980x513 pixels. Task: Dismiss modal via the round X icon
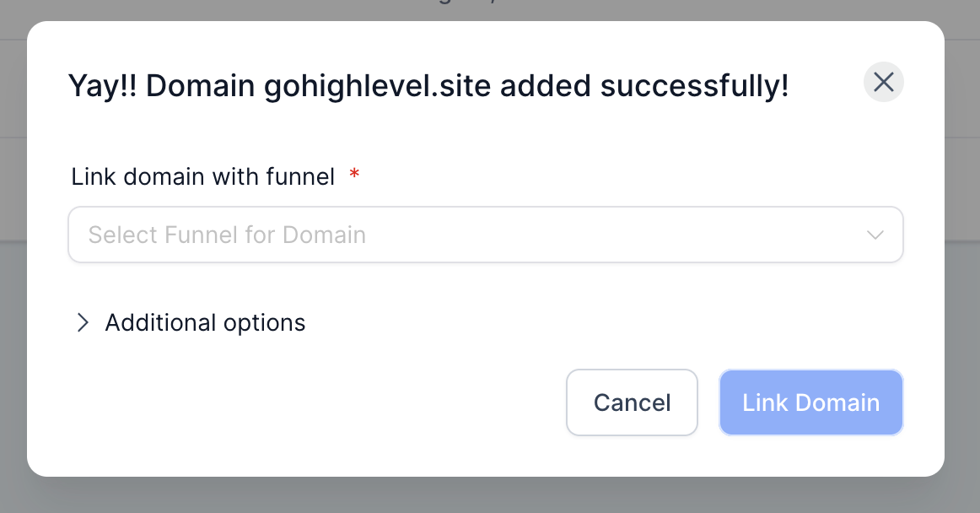883,82
